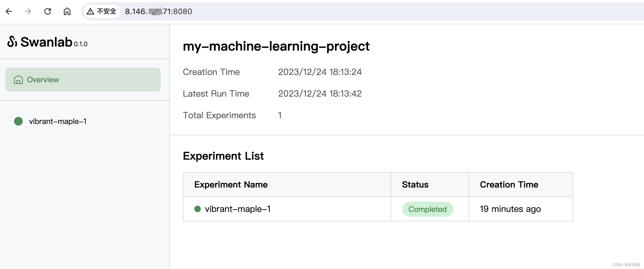The height and width of the screenshot is (269, 644).
Task: Click the not secure warning triangle
Action: 90,11
